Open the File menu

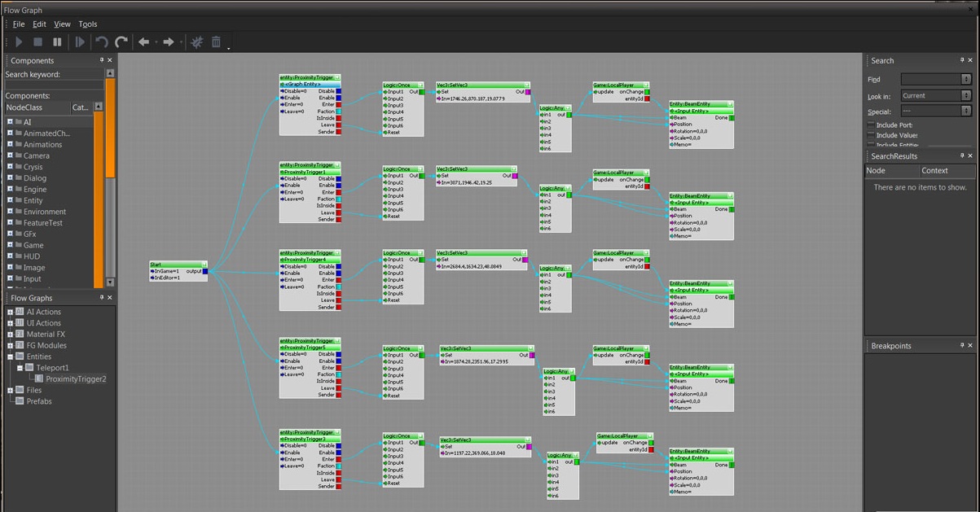coord(19,24)
